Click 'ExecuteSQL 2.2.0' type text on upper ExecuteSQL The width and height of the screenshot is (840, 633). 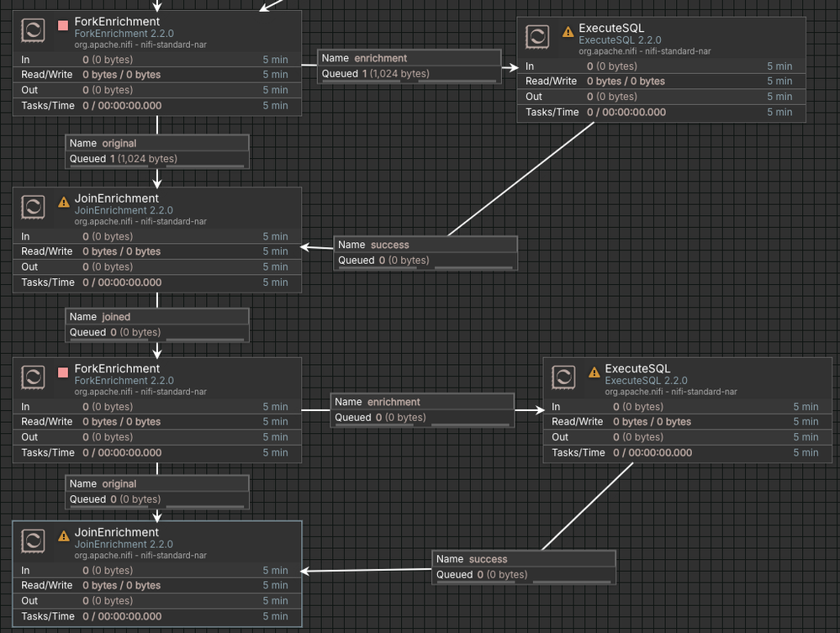(620, 40)
